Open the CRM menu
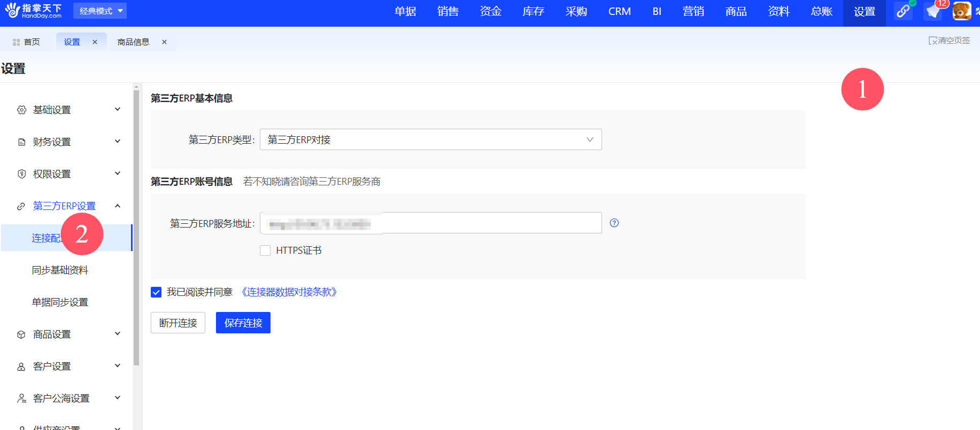This screenshot has height=430, width=980. 620,11
